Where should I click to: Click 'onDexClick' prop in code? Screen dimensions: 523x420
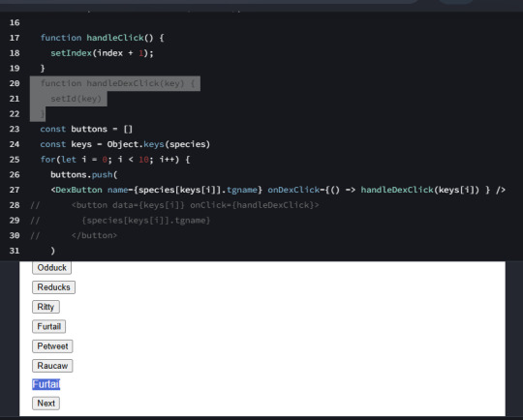pyautogui.click(x=293, y=190)
